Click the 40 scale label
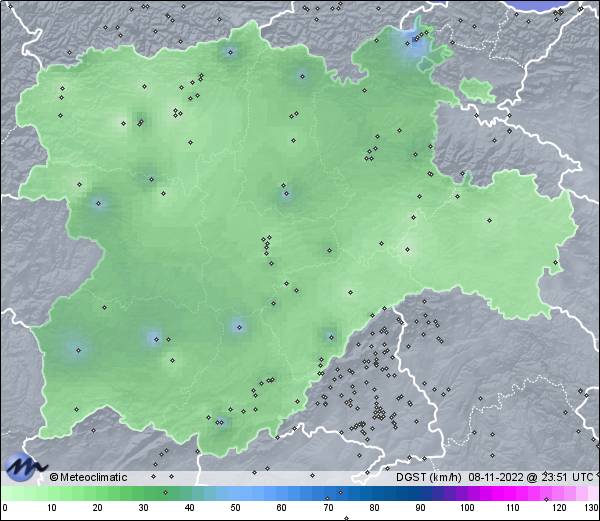 pos(189,508)
